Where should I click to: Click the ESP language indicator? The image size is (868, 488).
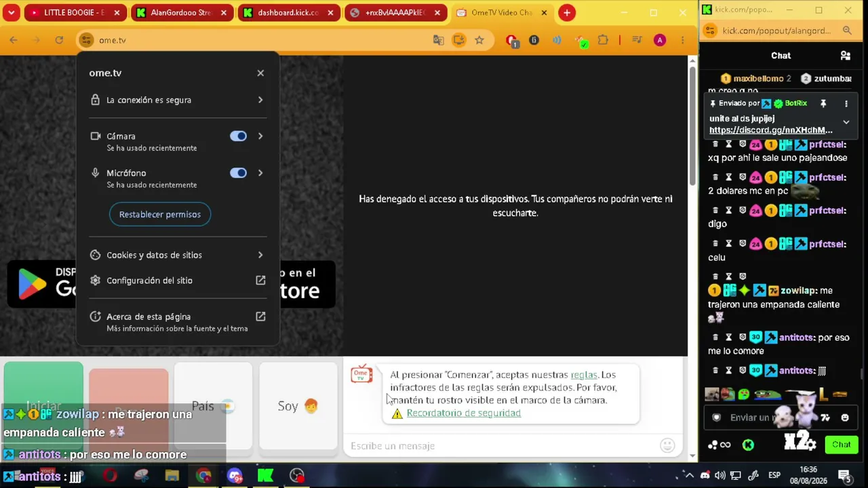[774, 475]
